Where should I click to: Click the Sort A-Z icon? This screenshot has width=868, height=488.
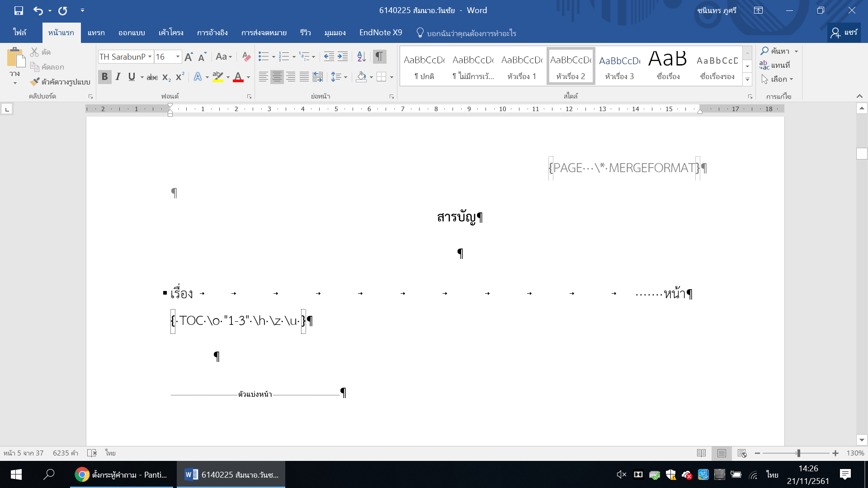point(361,56)
